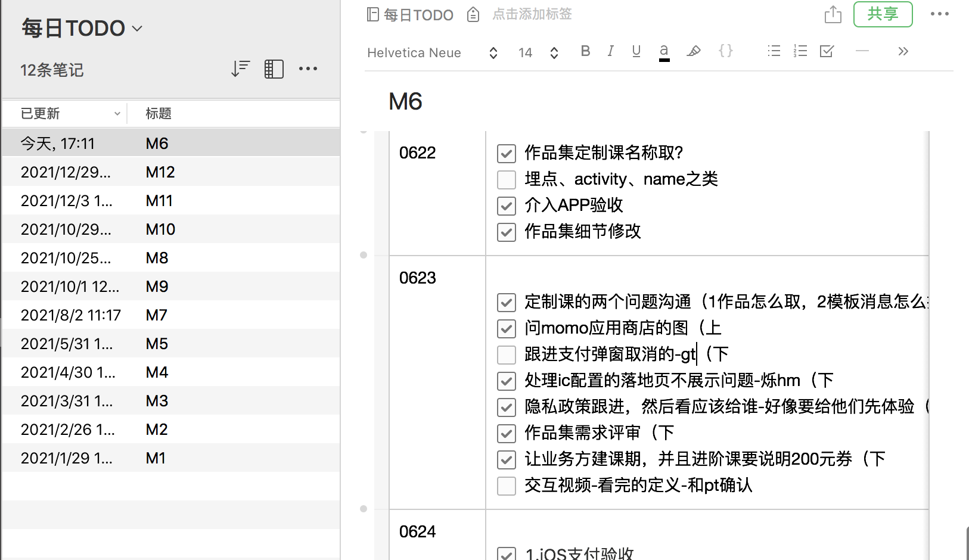Uncheck 作品集需求评审 item
This screenshot has height=560, width=969.
pyautogui.click(x=507, y=434)
